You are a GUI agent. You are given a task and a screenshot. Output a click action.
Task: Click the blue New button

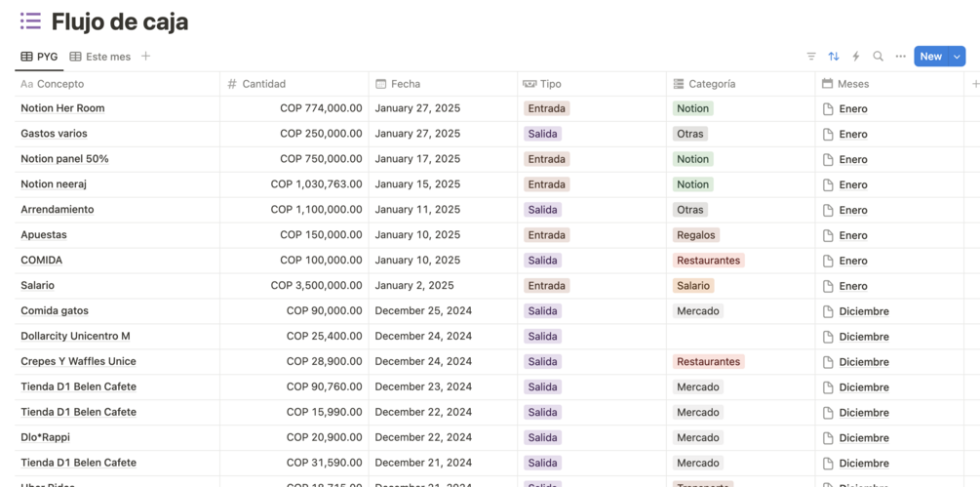click(x=930, y=57)
